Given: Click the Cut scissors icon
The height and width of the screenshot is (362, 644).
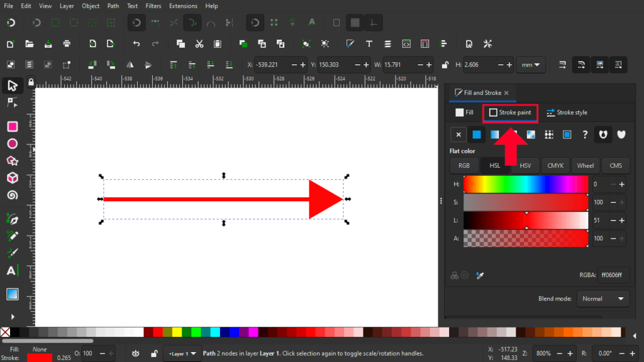Looking at the screenshot, I should [x=199, y=44].
